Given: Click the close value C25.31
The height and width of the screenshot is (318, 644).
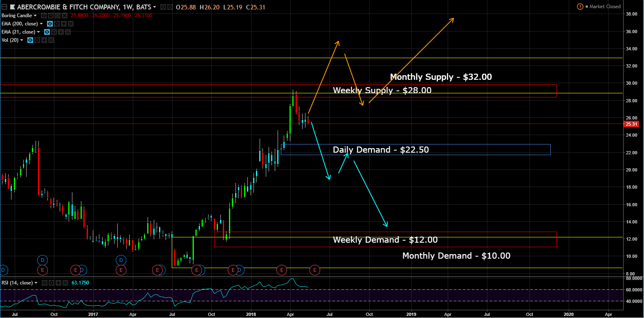Looking at the screenshot, I should (256, 7).
